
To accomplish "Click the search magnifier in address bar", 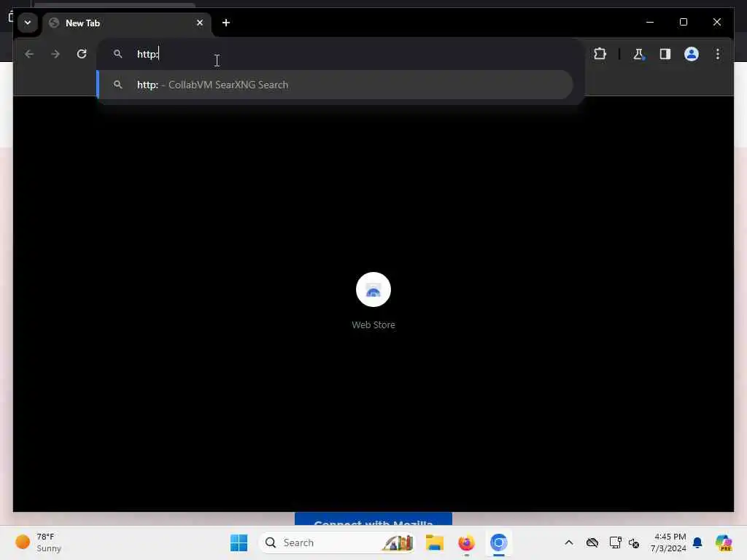I will (117, 54).
